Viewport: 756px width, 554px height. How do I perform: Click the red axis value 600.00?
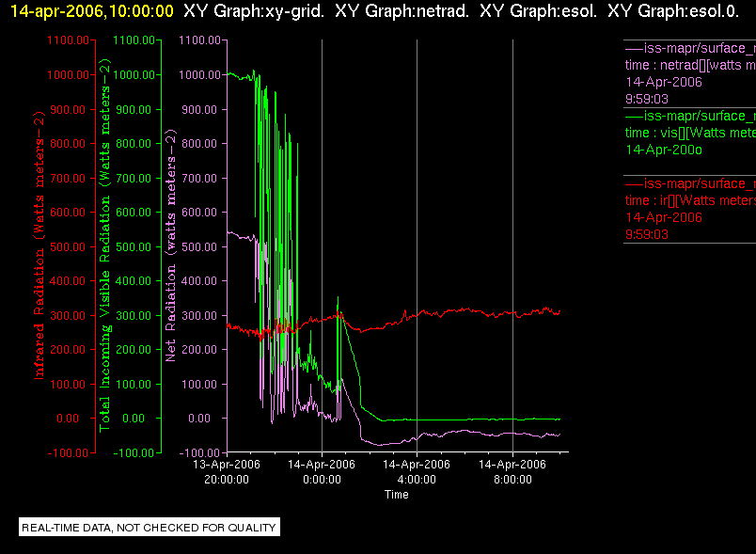68,213
